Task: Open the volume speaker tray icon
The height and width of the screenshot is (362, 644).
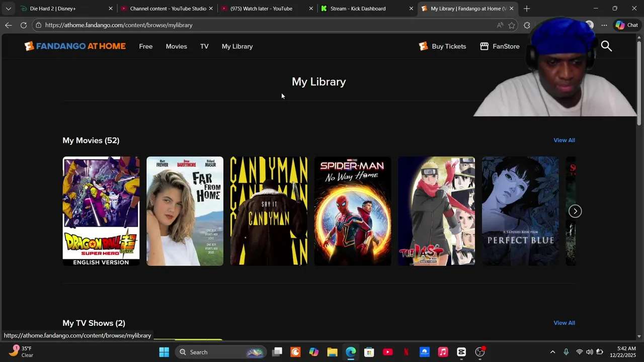Action: 589,352
